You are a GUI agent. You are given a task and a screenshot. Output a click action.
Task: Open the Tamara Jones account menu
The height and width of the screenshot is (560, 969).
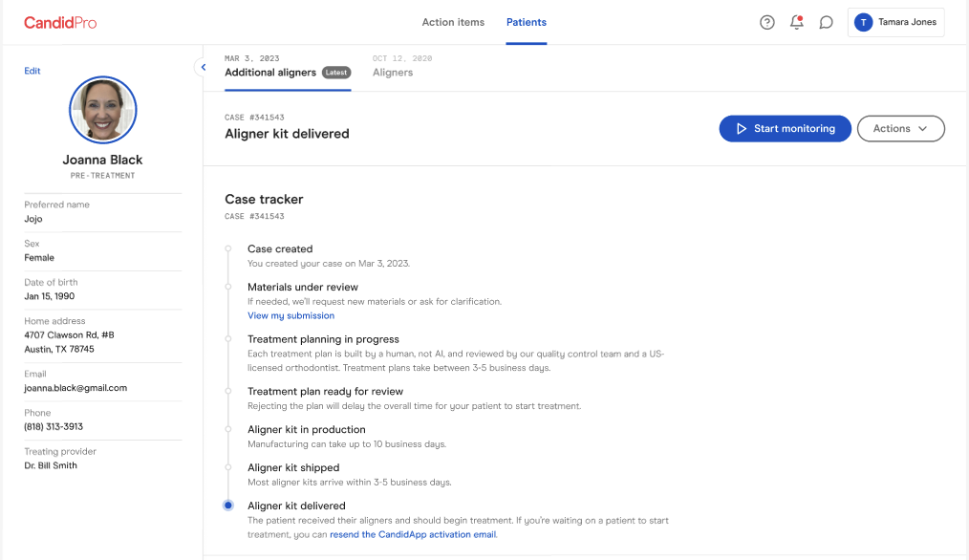click(x=895, y=22)
